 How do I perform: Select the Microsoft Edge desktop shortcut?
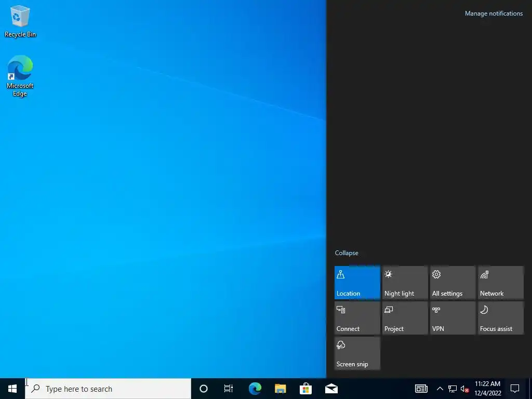point(20,76)
